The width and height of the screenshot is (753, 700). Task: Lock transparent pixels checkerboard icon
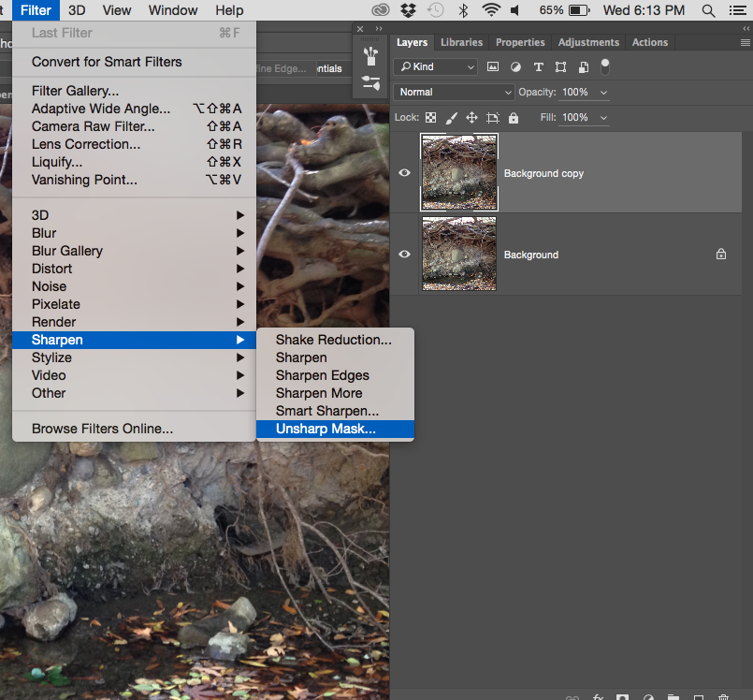point(431,118)
